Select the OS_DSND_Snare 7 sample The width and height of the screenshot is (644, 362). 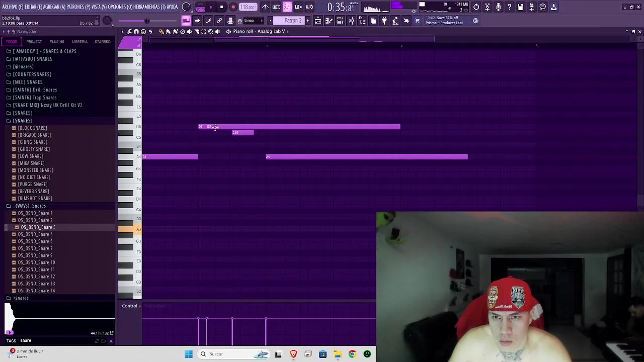pos(35,248)
